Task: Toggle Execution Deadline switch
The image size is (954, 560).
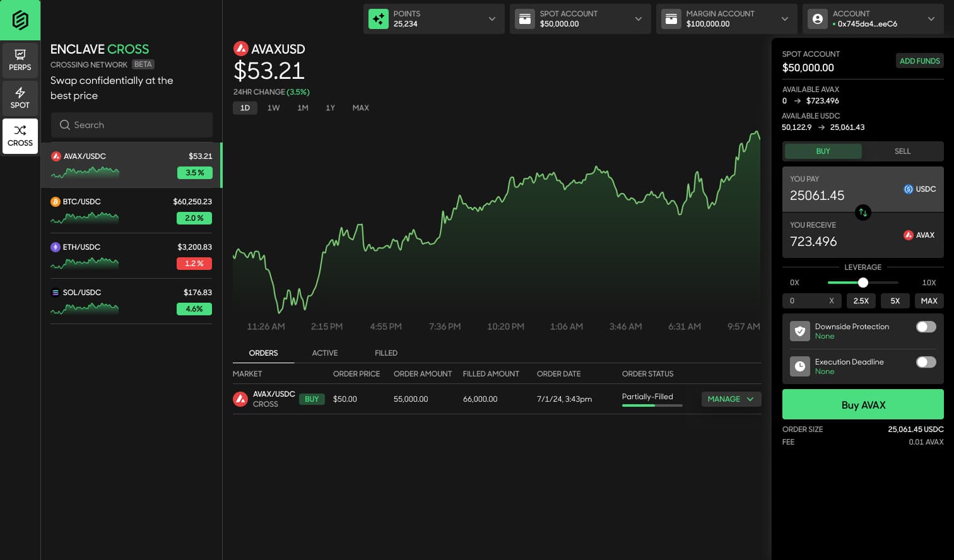Action: [x=926, y=362]
